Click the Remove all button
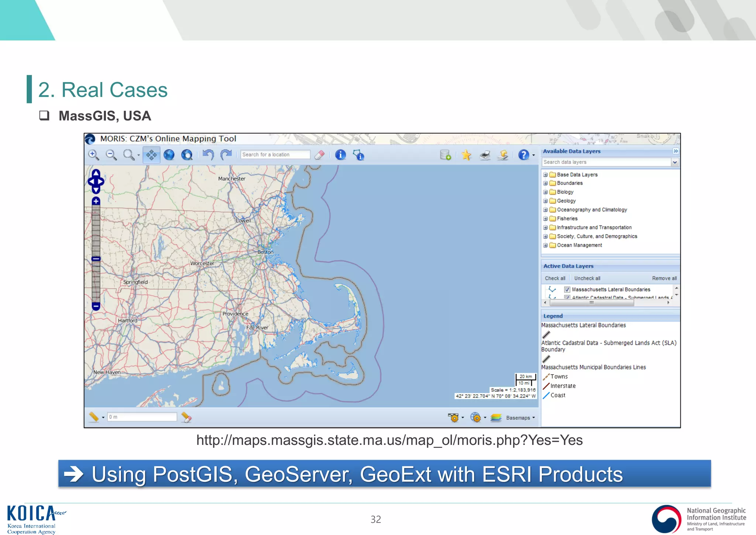The height and width of the screenshot is (535, 756). [664, 278]
